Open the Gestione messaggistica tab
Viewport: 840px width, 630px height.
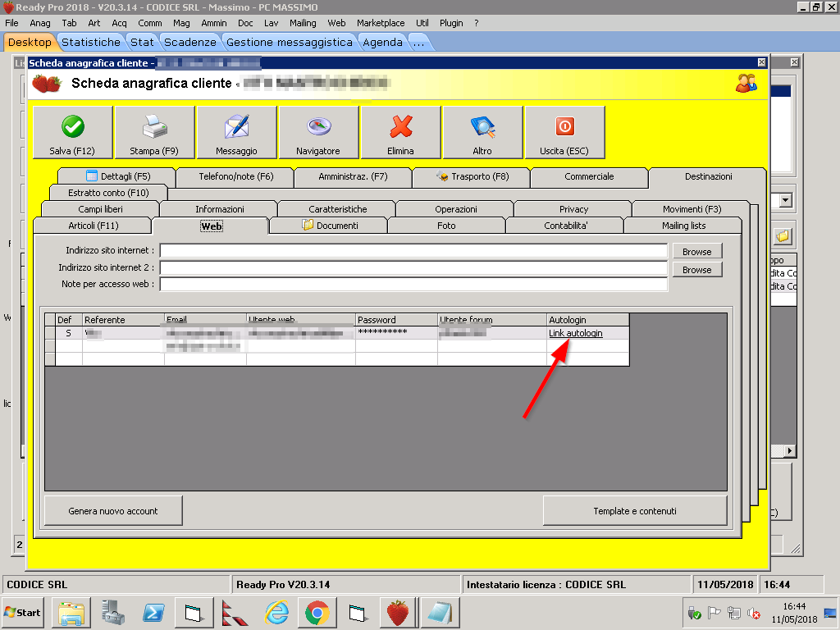290,43
